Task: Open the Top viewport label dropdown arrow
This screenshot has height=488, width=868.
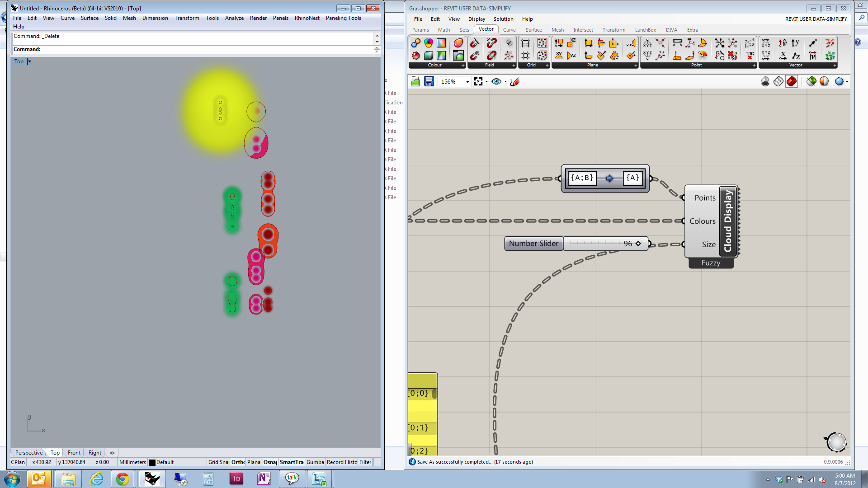Action: (29, 61)
